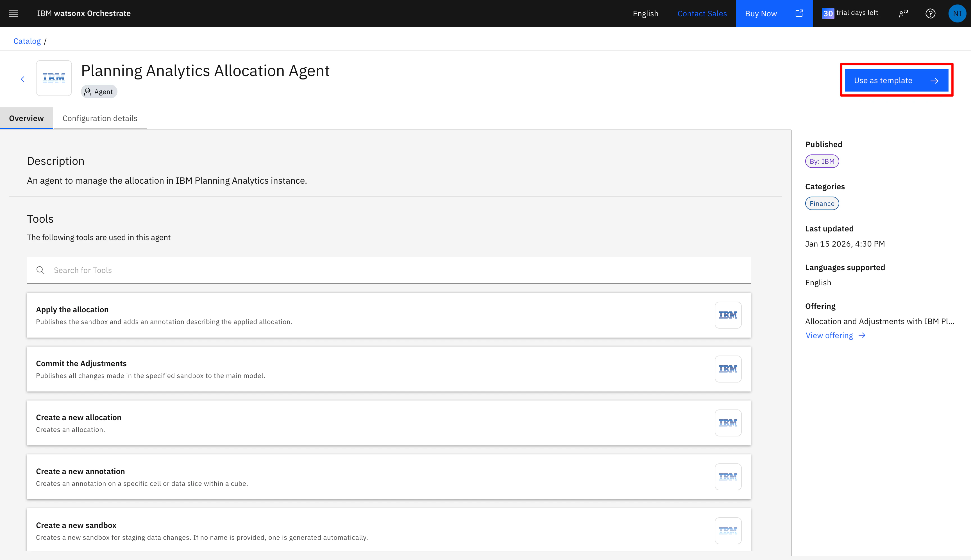
Task: Open the hamburger navigation menu
Action: click(x=13, y=13)
